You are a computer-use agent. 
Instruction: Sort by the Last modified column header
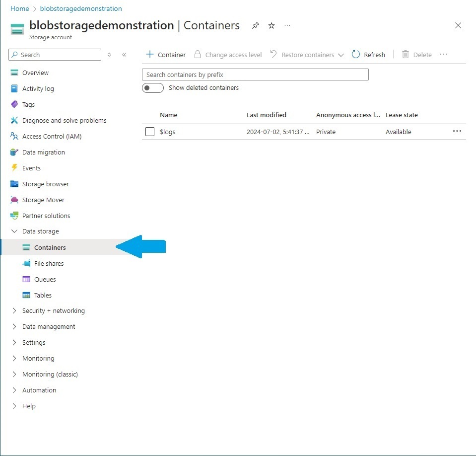click(266, 115)
